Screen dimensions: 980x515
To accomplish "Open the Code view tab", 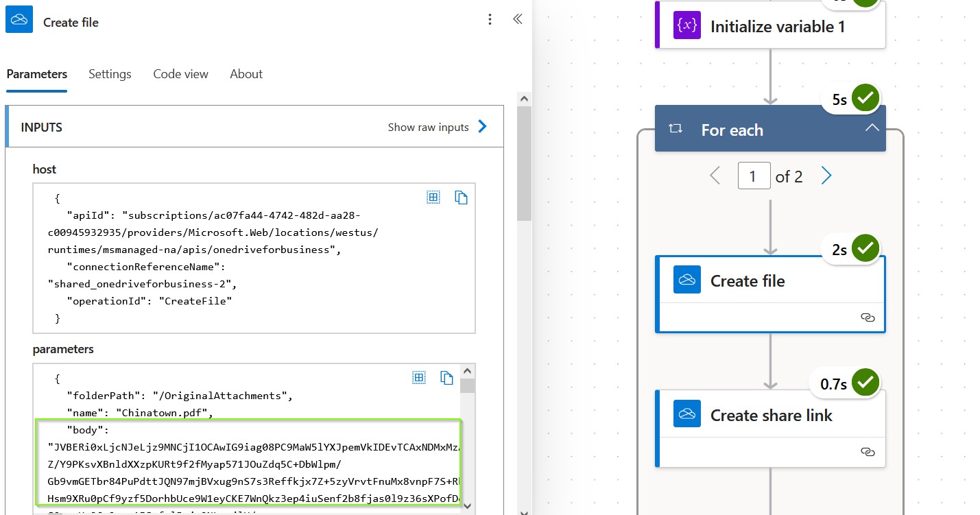I will (180, 74).
